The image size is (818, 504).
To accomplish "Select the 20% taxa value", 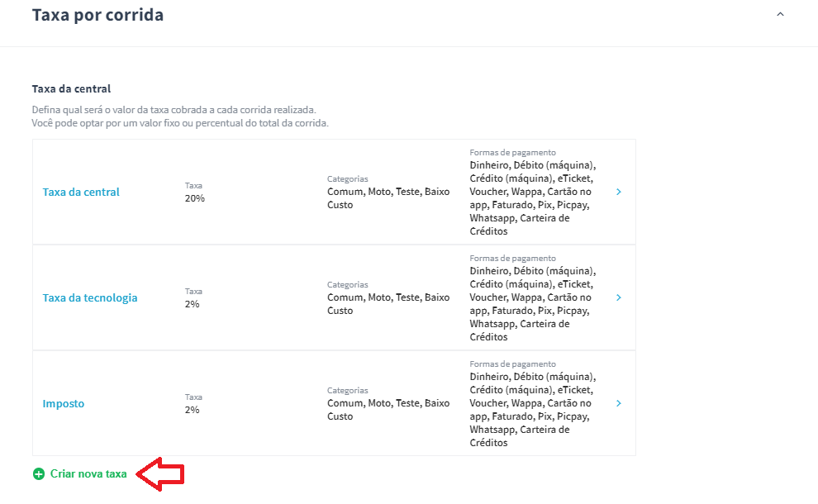I will click(x=195, y=198).
